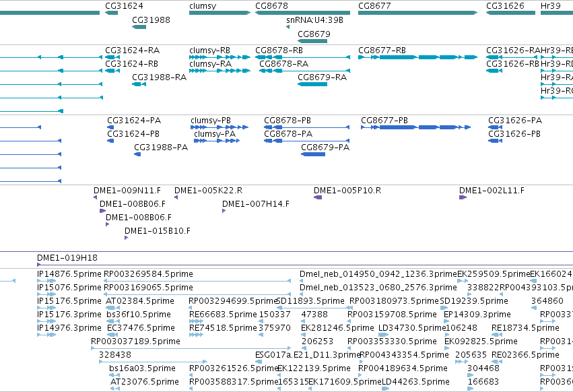Click the purple DME1-002L11.F arrow glyph
Viewport: 573px width, 392px height.
coord(463,197)
